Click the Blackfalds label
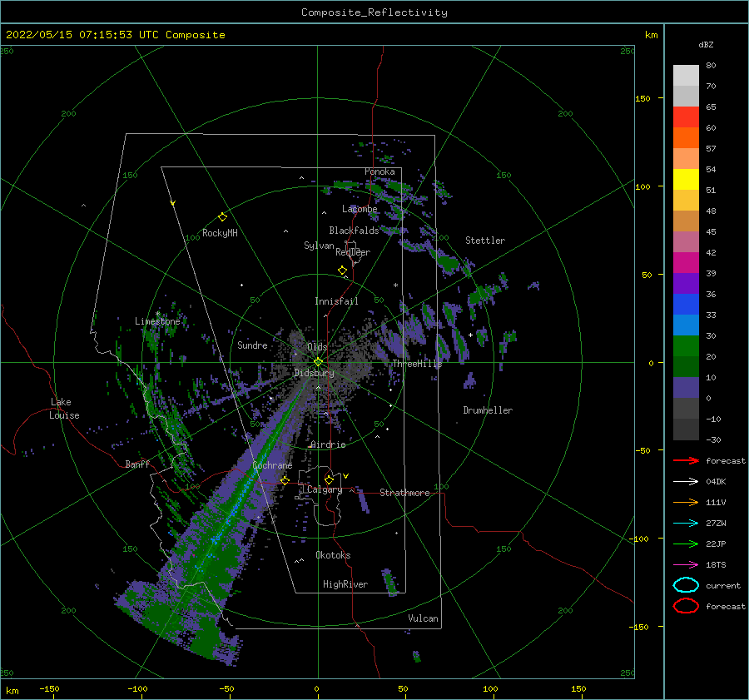 354,231
